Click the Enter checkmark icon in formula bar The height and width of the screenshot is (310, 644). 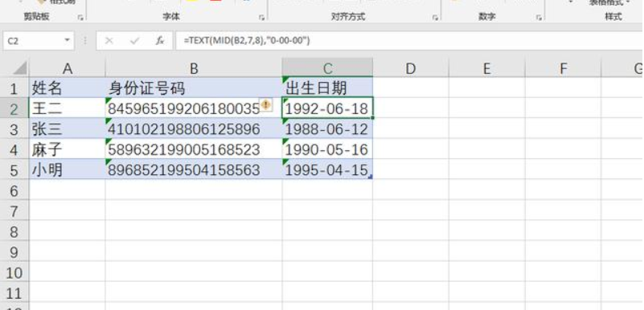134,41
